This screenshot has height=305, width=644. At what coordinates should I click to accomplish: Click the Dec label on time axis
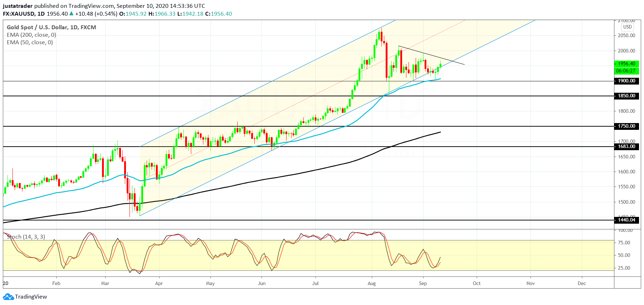pyautogui.click(x=582, y=284)
